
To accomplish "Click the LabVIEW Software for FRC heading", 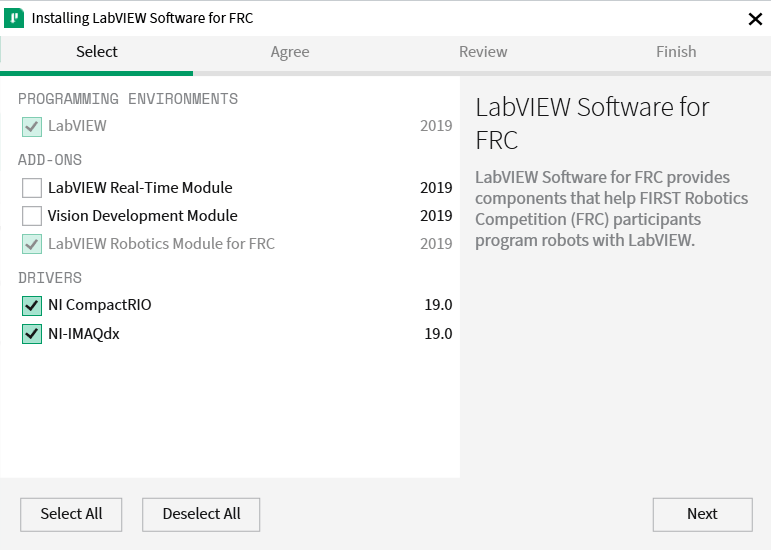I will point(592,124).
